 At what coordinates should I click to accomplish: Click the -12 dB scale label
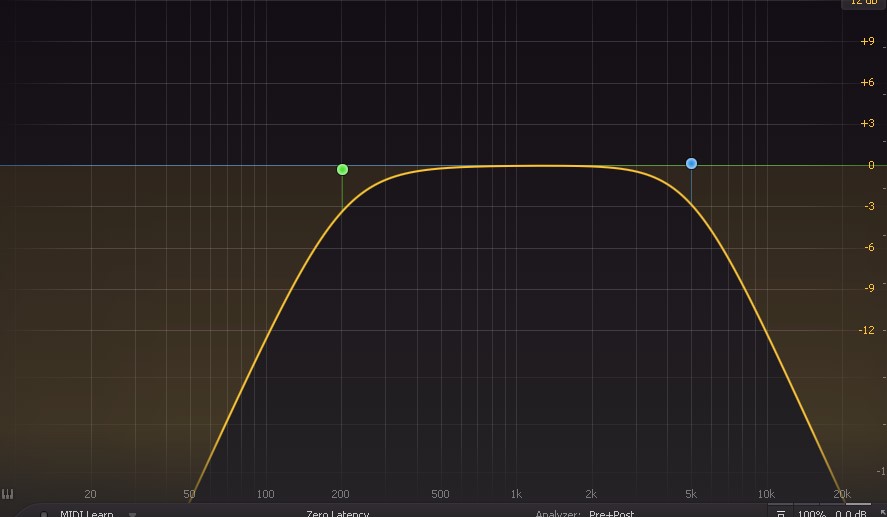click(867, 330)
